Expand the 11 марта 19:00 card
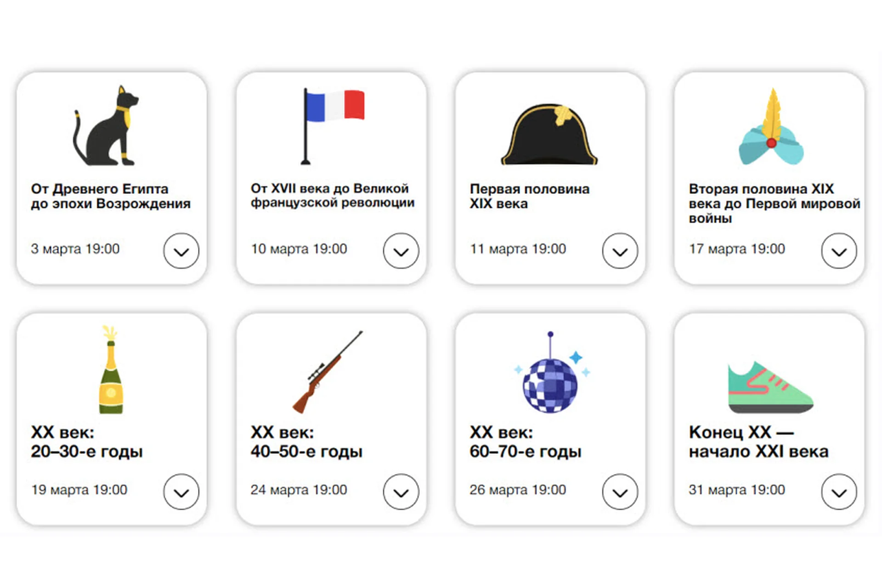The image size is (882, 588). (620, 251)
